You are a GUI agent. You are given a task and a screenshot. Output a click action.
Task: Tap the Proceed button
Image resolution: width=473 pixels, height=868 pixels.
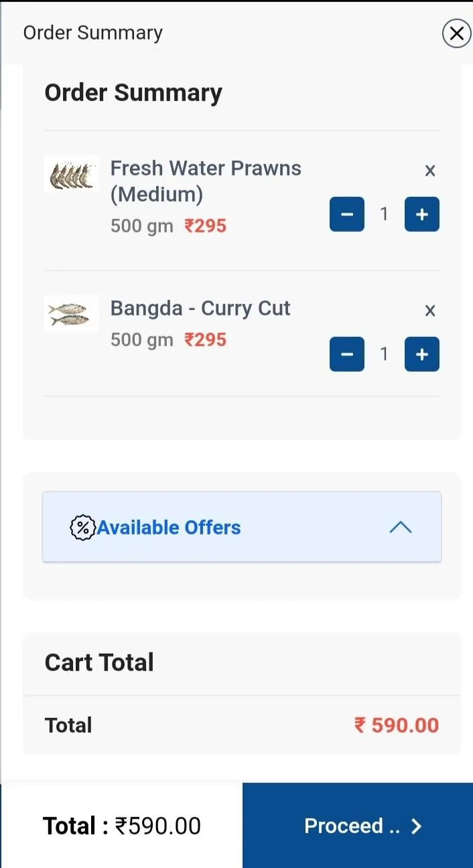[x=358, y=826]
